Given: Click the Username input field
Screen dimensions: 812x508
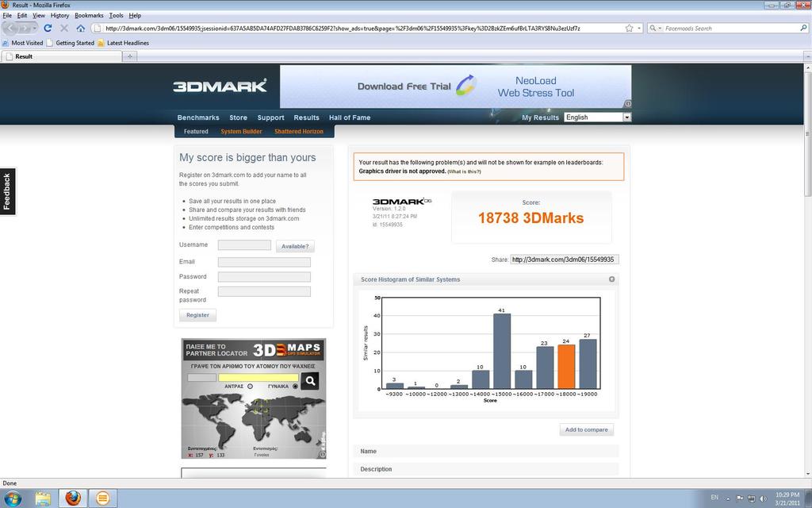Looking at the screenshot, I should [x=244, y=245].
